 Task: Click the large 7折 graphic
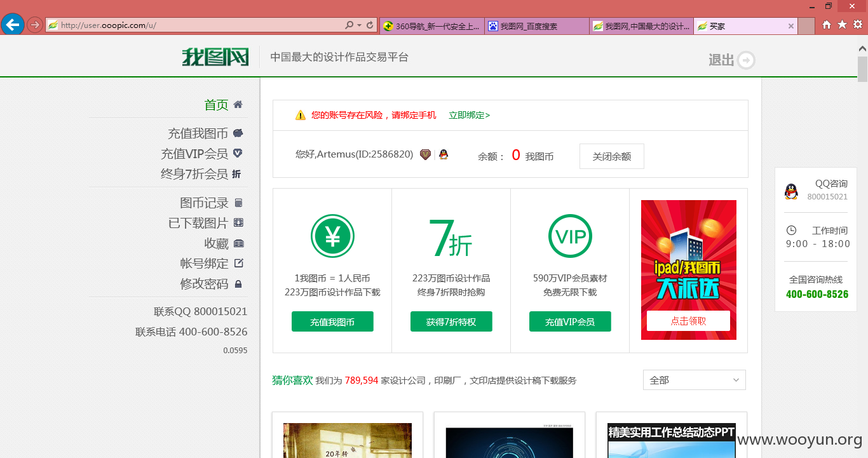(x=451, y=239)
